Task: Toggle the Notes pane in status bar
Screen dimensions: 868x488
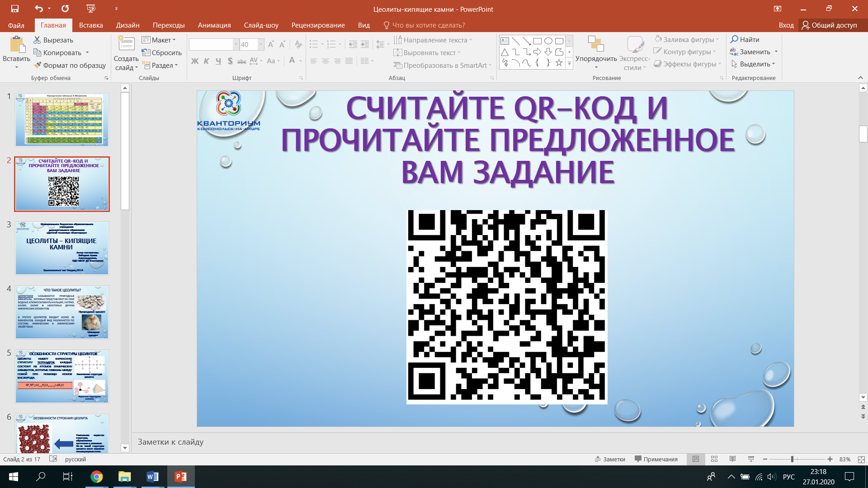Action: pos(610,459)
